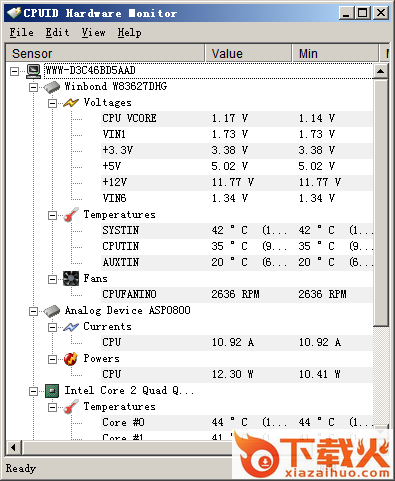Viewport: 395px width, 481px height.
Task: Click the CPUID app icon in title bar
Action: click(14, 13)
